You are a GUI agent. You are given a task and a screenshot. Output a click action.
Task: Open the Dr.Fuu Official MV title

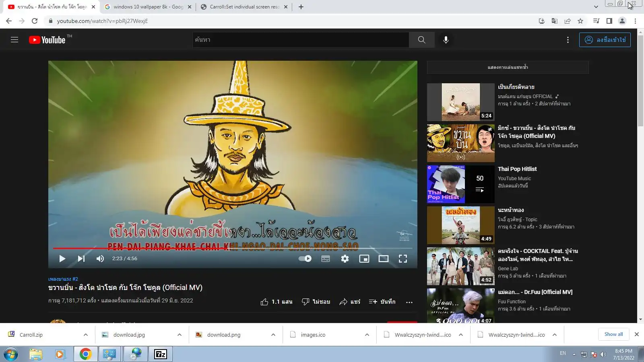535,292
